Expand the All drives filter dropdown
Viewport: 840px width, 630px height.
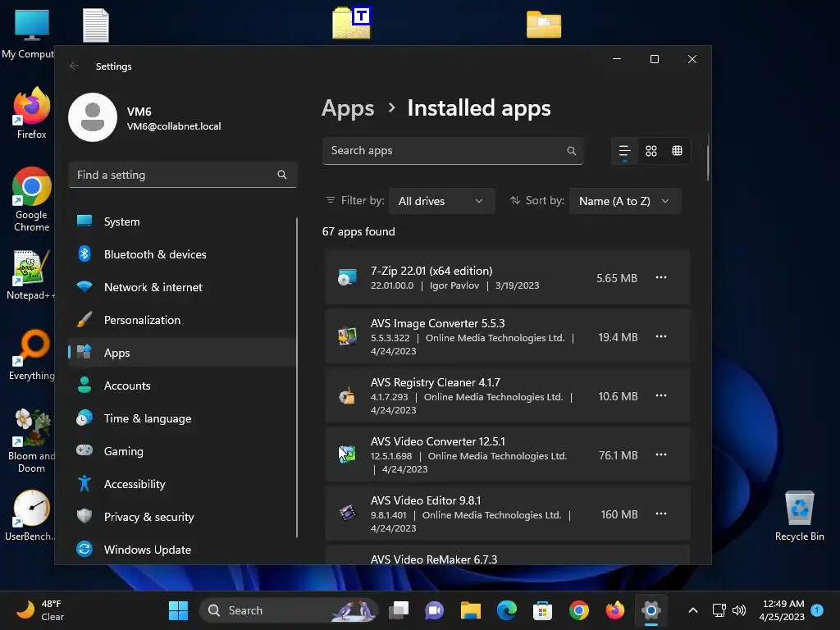pyautogui.click(x=441, y=201)
